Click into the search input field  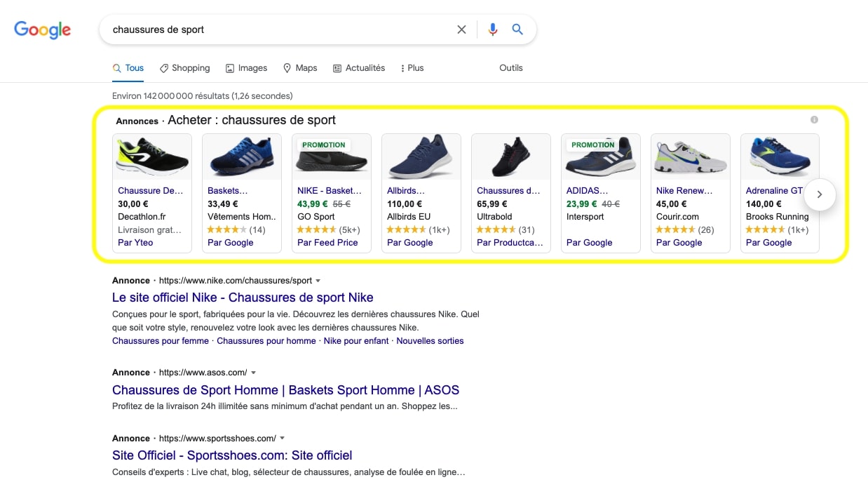coord(280,29)
